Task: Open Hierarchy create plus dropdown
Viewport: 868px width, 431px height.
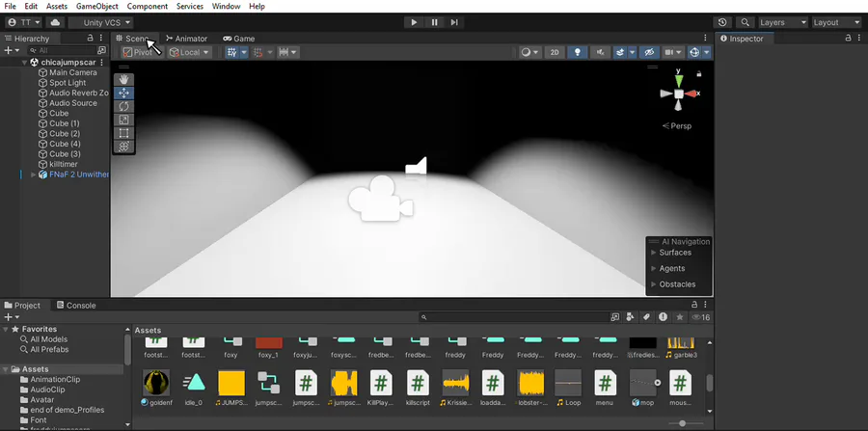Action: click(x=12, y=50)
